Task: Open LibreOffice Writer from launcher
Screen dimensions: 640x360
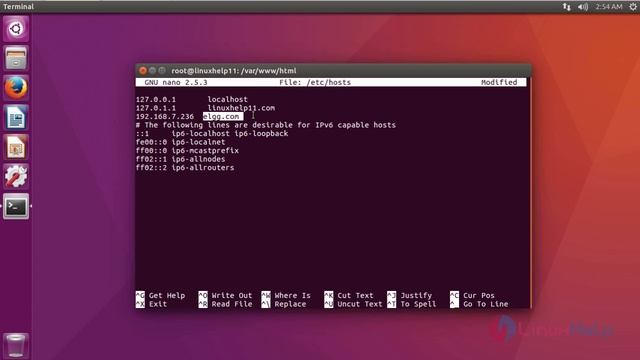Action: (x=16, y=118)
